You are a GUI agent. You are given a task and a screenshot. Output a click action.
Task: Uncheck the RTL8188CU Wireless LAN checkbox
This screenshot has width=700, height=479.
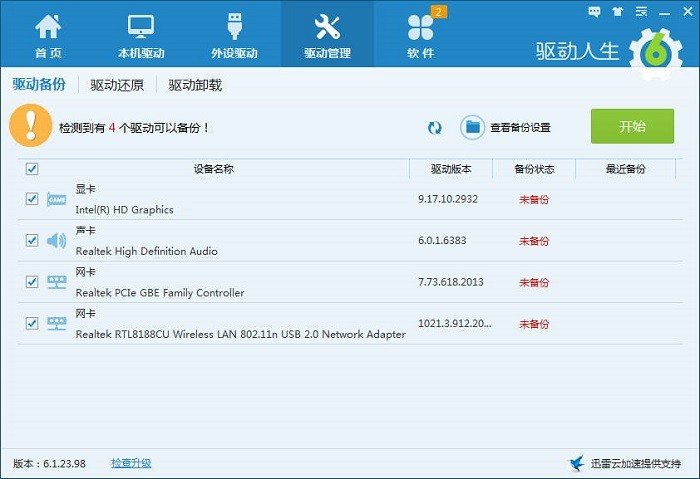click(32, 323)
